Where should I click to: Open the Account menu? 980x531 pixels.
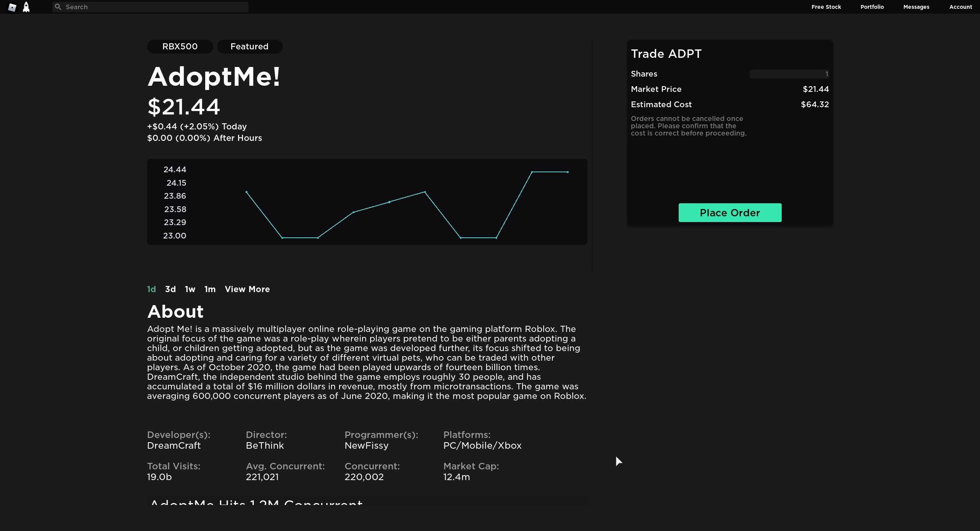pos(960,7)
